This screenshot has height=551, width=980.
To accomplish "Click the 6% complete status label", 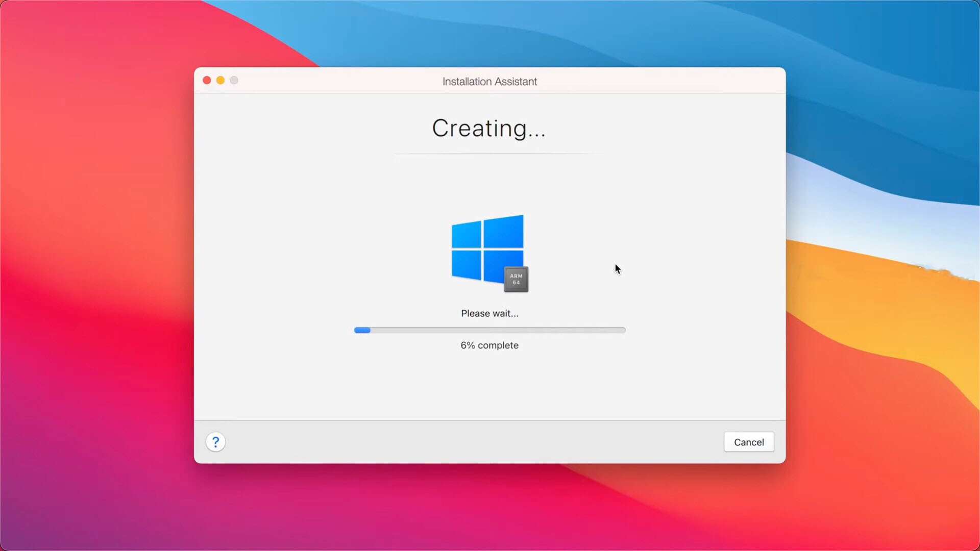I will (489, 345).
